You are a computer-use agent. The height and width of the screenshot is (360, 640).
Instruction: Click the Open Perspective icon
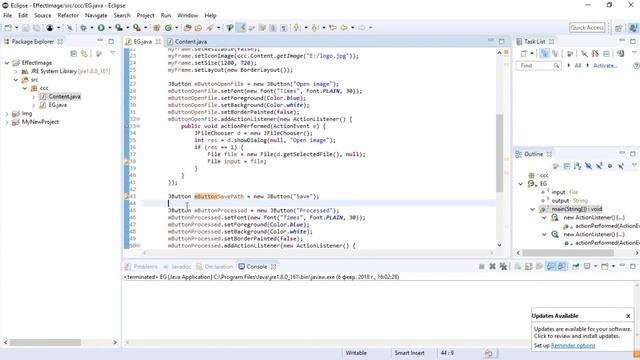coord(619,28)
